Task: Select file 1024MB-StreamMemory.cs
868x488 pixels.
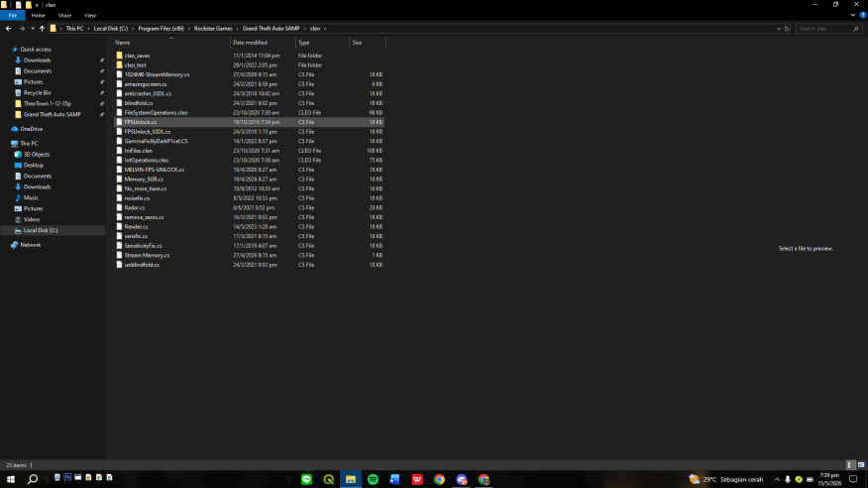Action: coord(249,74)
